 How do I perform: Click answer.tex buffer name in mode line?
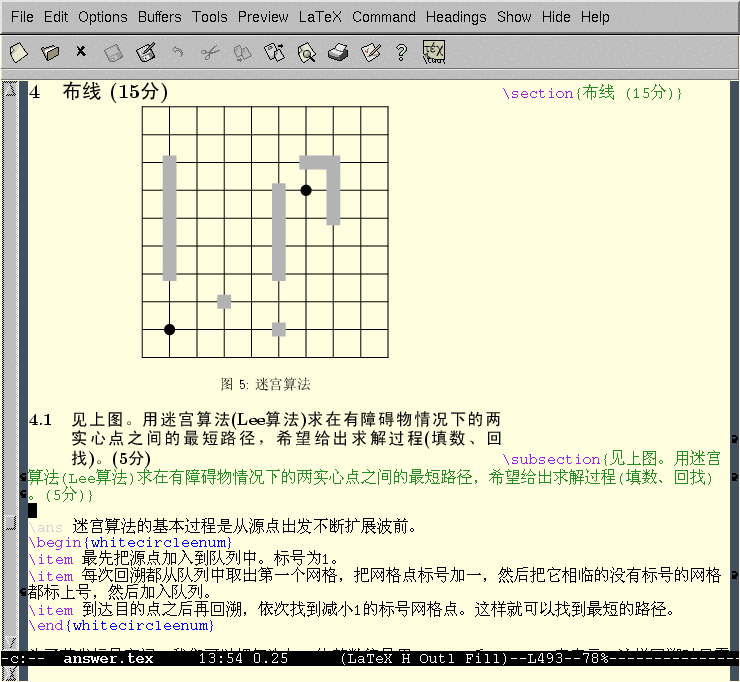click(108, 658)
